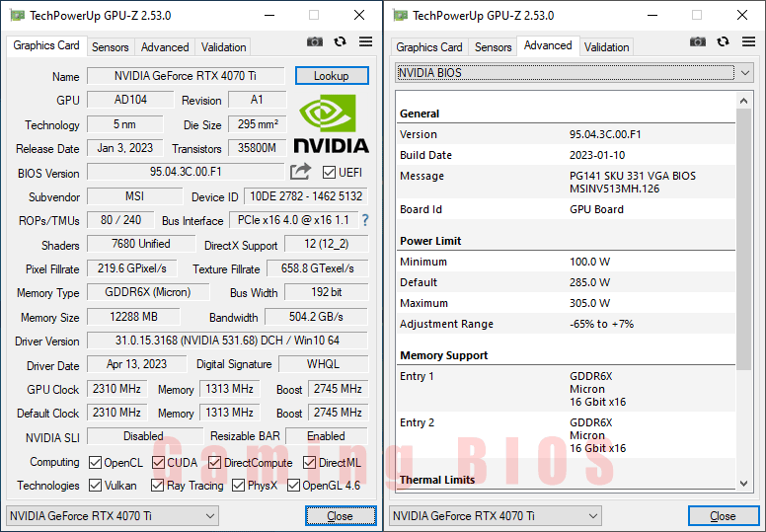Image resolution: width=766 pixels, height=532 pixels.
Task: Click the Bus Interface question mark help icon
Action: [x=365, y=220]
